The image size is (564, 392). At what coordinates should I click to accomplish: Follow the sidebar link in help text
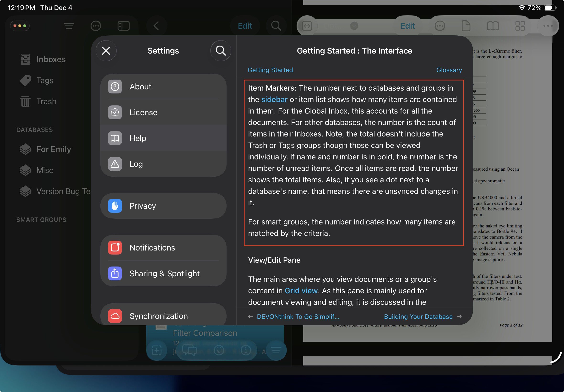[274, 99]
